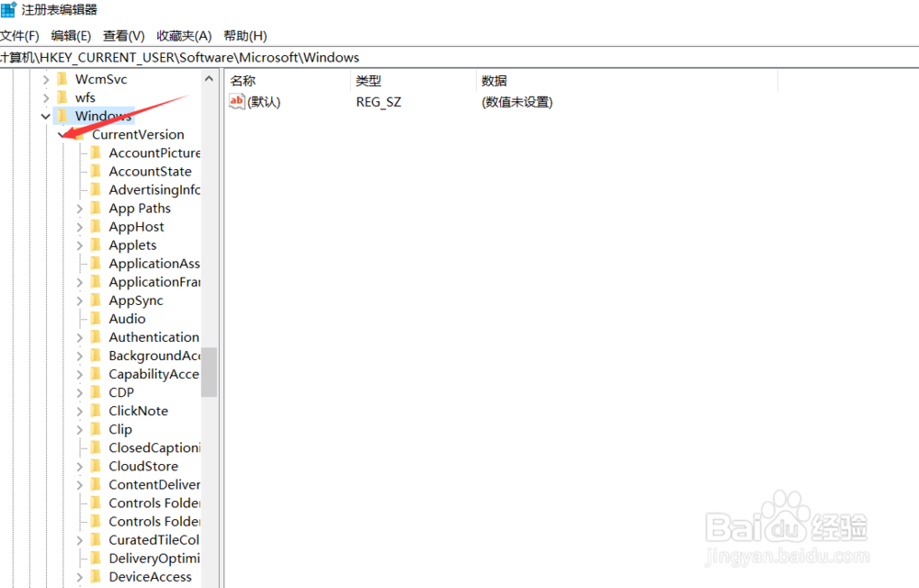Click the tree pane vertical scrollbar
Viewport: 919px width, 588px height.
point(209,367)
